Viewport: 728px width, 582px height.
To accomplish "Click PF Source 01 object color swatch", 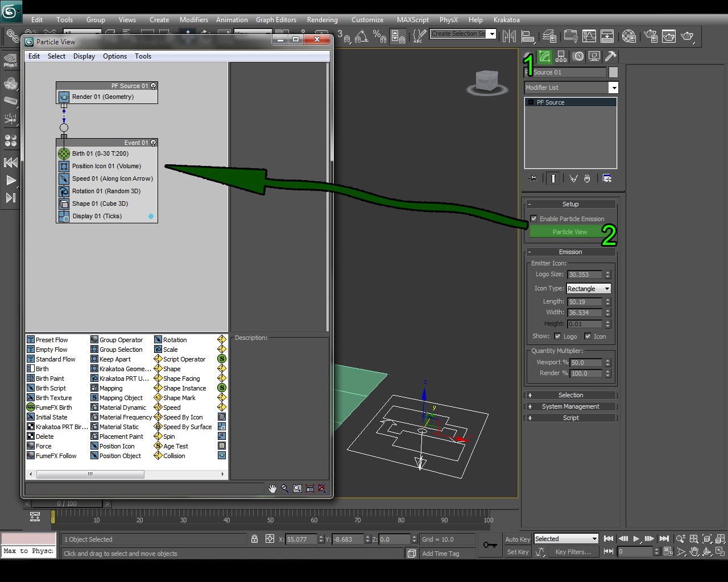I will [x=613, y=72].
